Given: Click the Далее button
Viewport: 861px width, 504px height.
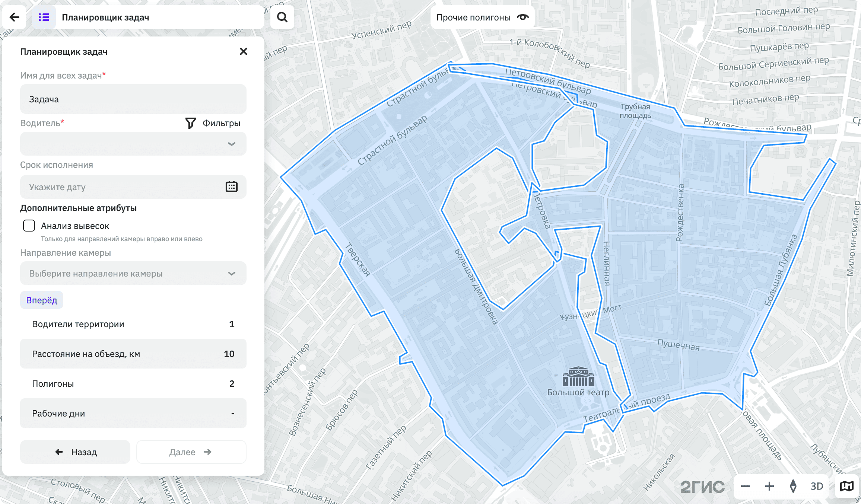Looking at the screenshot, I should pos(191,452).
